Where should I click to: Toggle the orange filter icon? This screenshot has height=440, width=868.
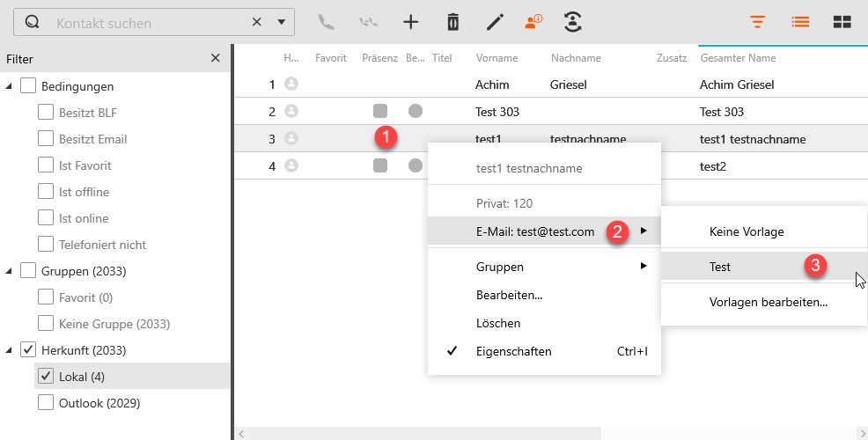[757, 22]
